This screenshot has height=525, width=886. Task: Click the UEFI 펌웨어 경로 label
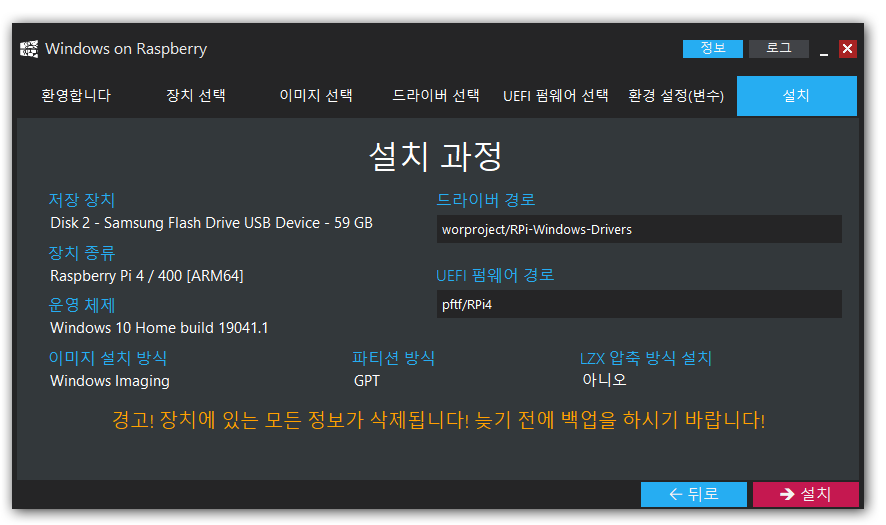(495, 275)
